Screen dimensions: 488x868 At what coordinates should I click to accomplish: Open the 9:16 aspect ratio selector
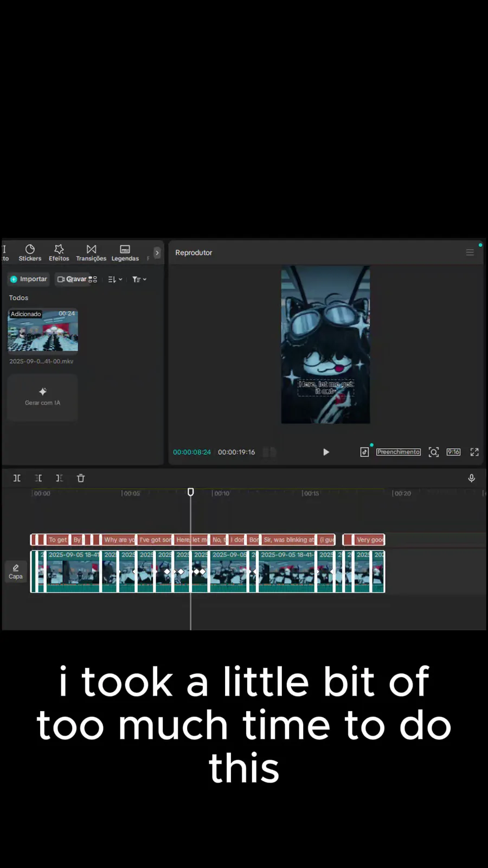coord(453,452)
